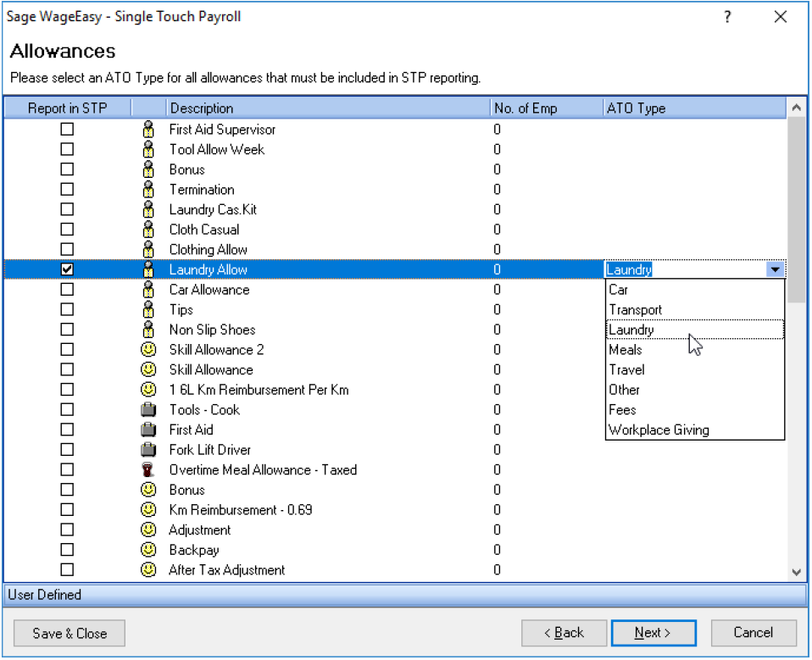Click the person icon beside First Aid Supervisor
Viewport: 812px width, 660px height.
[x=148, y=129]
